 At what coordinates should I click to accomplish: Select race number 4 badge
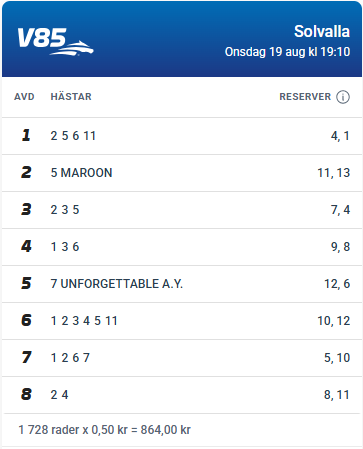(26, 246)
